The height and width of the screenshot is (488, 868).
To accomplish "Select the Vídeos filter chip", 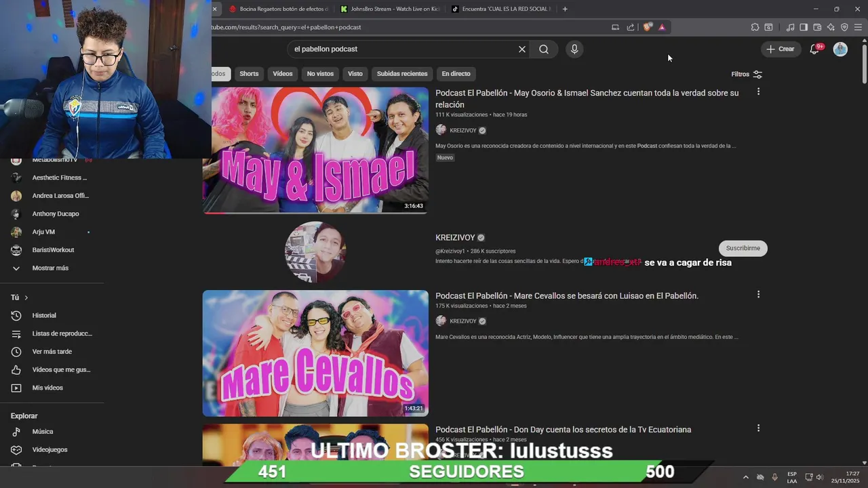I will 283,73.
